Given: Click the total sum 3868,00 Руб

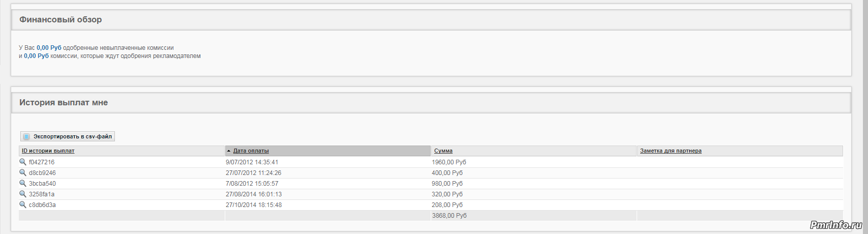Looking at the screenshot, I should [449, 216].
